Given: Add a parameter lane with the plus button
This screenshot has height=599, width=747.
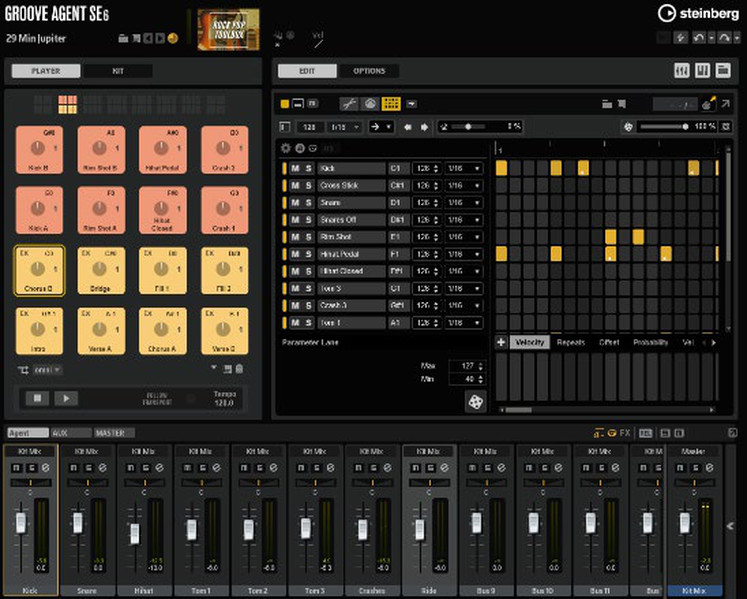Looking at the screenshot, I should (501, 342).
